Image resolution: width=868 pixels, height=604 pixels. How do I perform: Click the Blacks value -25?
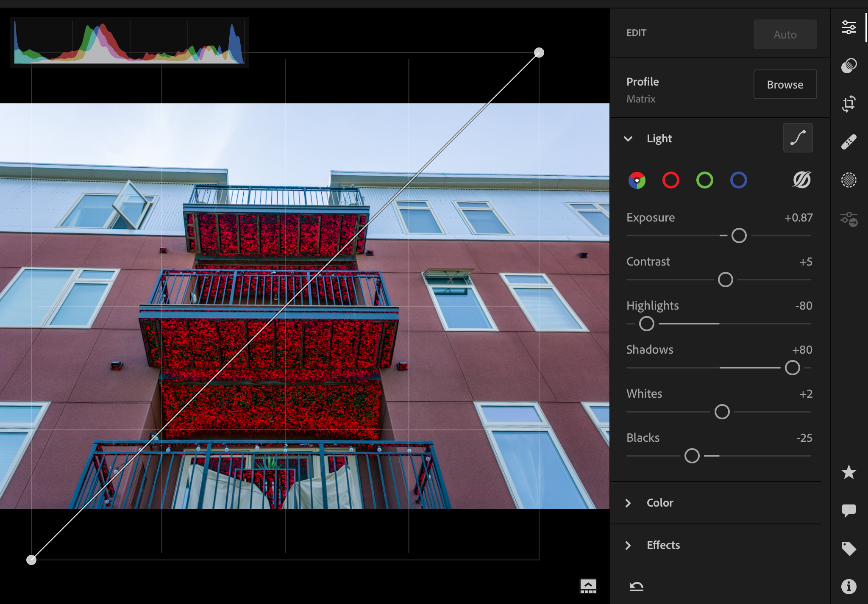[x=804, y=438]
